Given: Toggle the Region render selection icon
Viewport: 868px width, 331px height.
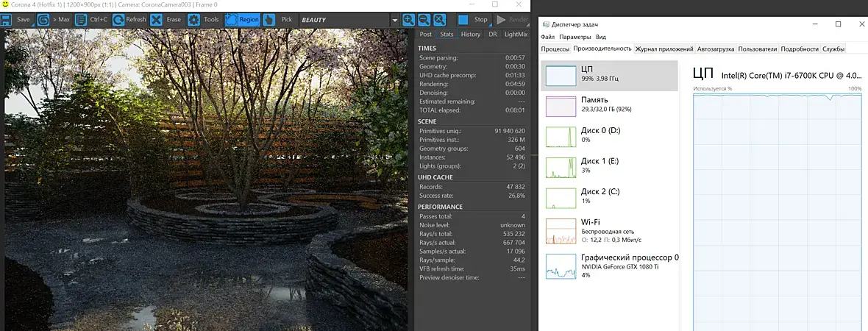Looking at the screenshot, I should (232, 20).
